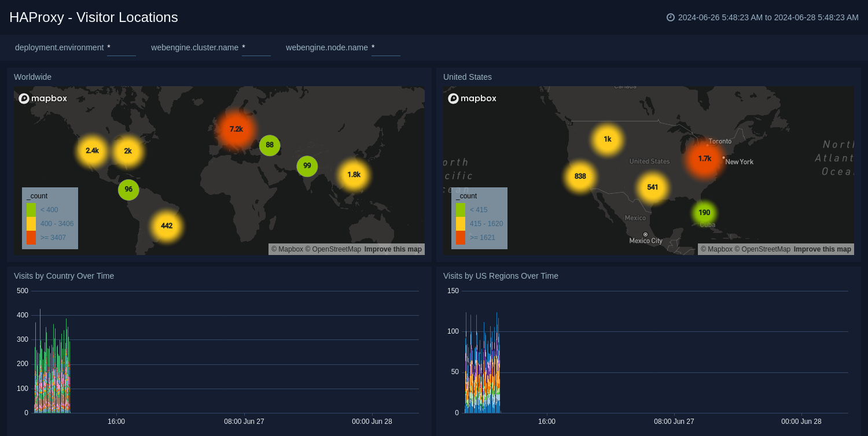Viewport: 868px width, 436px height.
Task: Click the 'Mexico City' label on the map
Action: coord(646,241)
